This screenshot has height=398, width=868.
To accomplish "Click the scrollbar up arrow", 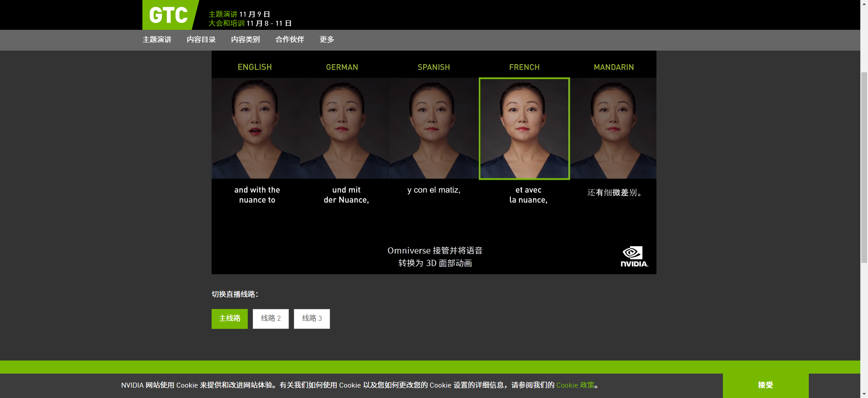I will click(x=864, y=4).
